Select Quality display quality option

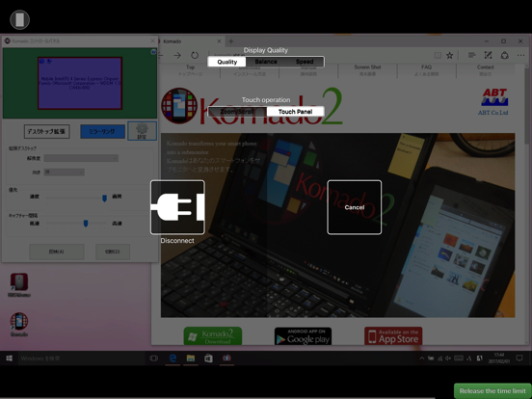point(227,62)
